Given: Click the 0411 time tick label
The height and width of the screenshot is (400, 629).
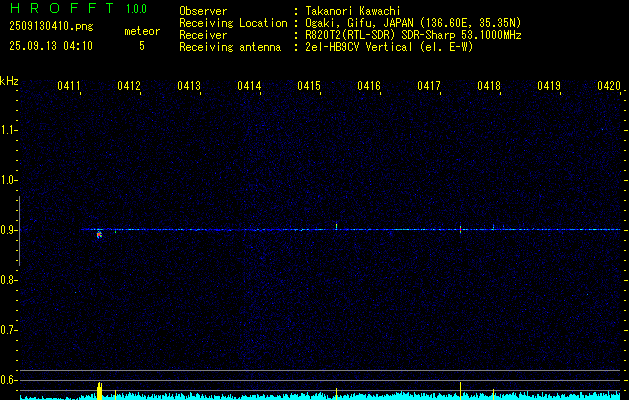Looking at the screenshot, I should pos(69,86).
